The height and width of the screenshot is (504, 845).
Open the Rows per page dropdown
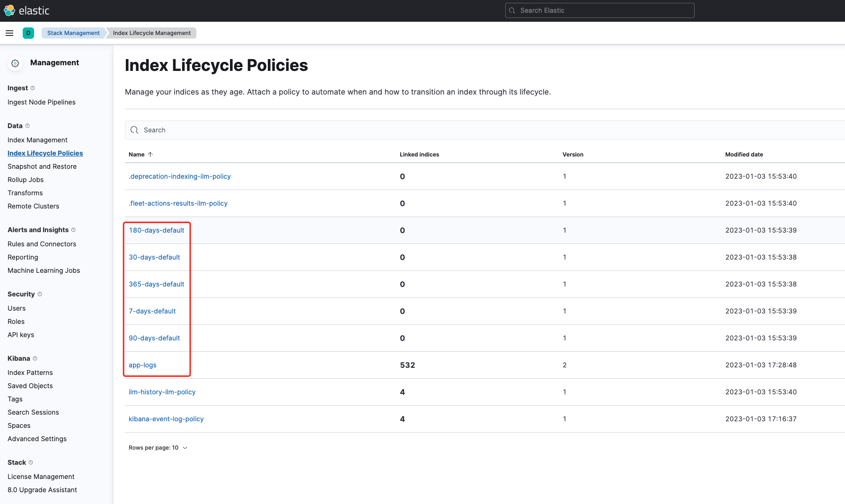[x=158, y=448]
